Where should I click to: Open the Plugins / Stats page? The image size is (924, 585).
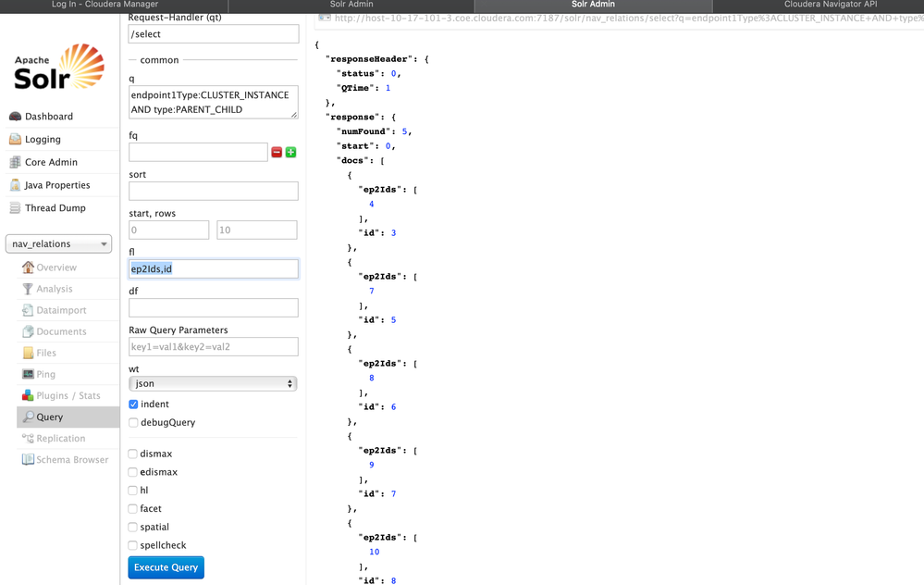[68, 395]
